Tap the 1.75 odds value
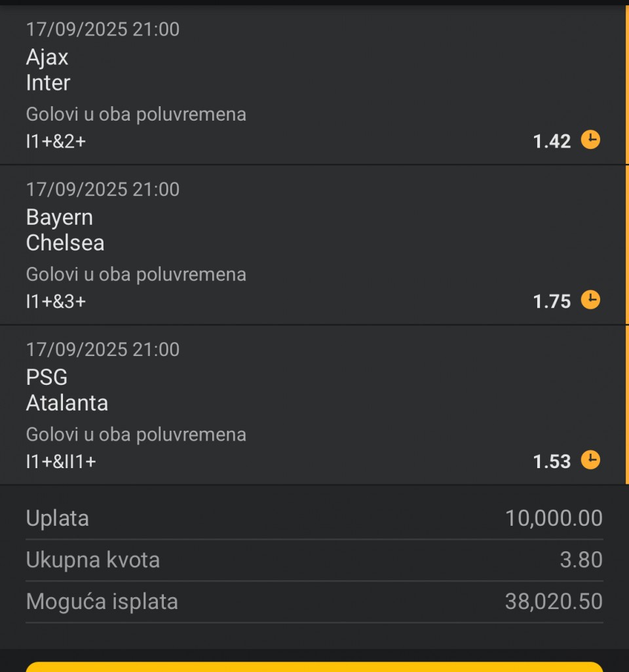629x672 pixels. tap(552, 302)
